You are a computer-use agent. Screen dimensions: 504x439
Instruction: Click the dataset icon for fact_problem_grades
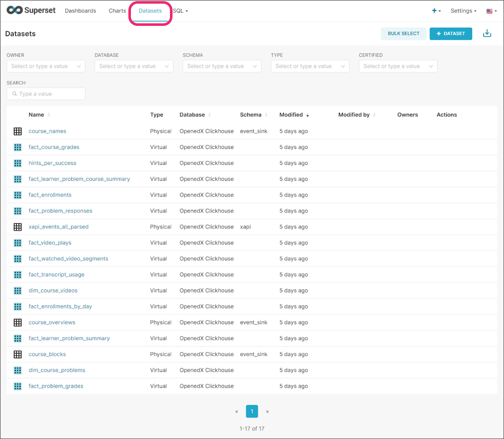click(18, 386)
